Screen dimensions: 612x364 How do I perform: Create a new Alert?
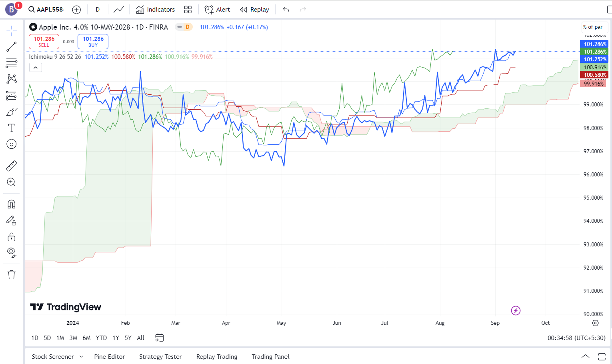tap(217, 10)
